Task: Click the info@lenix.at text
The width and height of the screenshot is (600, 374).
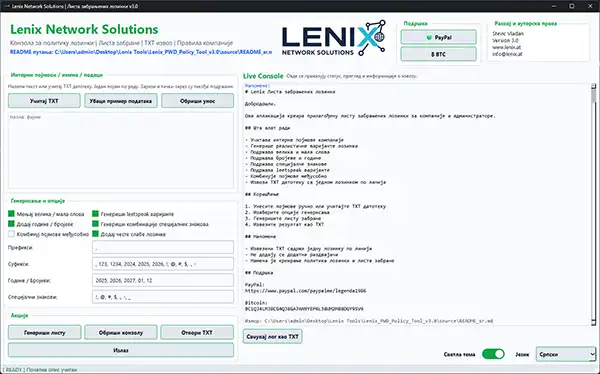Action: 507,54
